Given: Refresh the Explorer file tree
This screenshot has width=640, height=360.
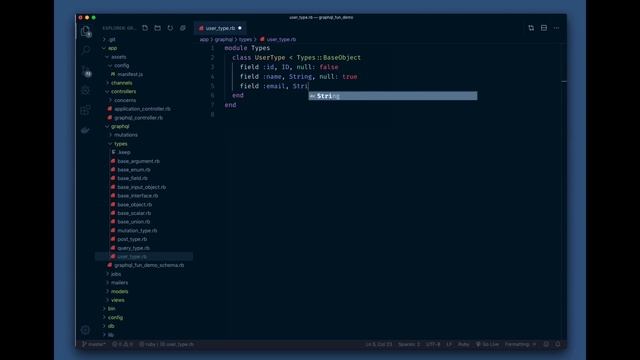Looking at the screenshot, I should pyautogui.click(x=170, y=28).
